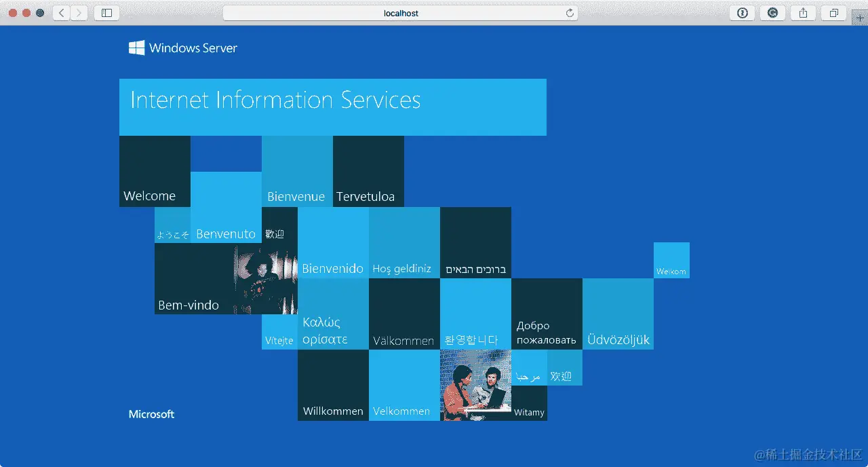
Task: Reload the localhost page
Action: [570, 13]
